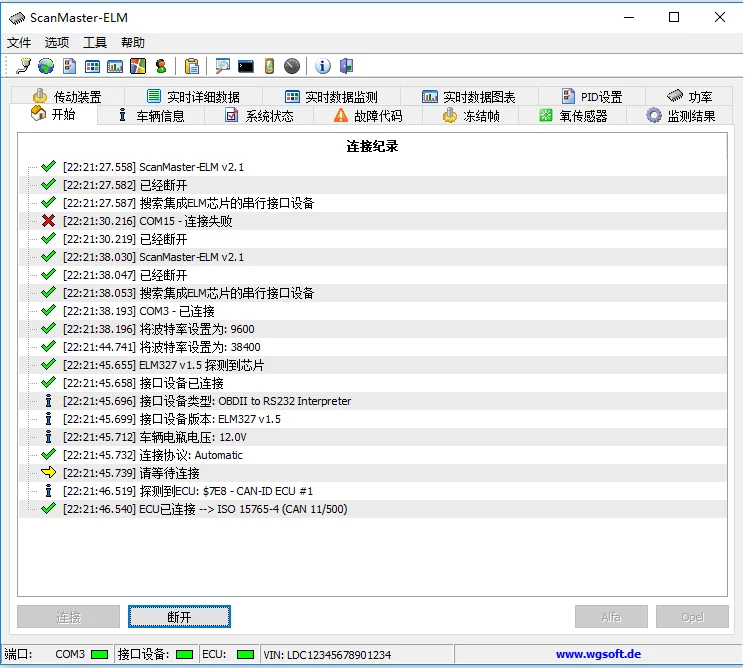Select the 将波特率设置为: 38400 row

click(x=373, y=347)
